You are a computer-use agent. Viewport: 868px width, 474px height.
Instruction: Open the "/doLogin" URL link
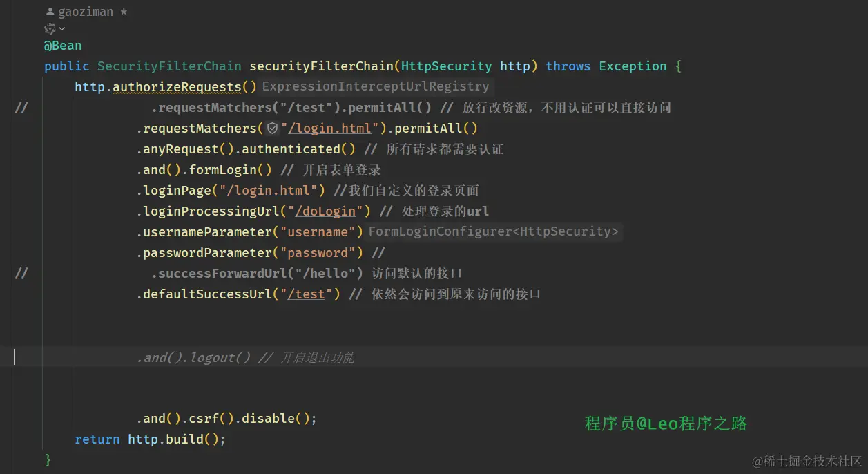325,211
